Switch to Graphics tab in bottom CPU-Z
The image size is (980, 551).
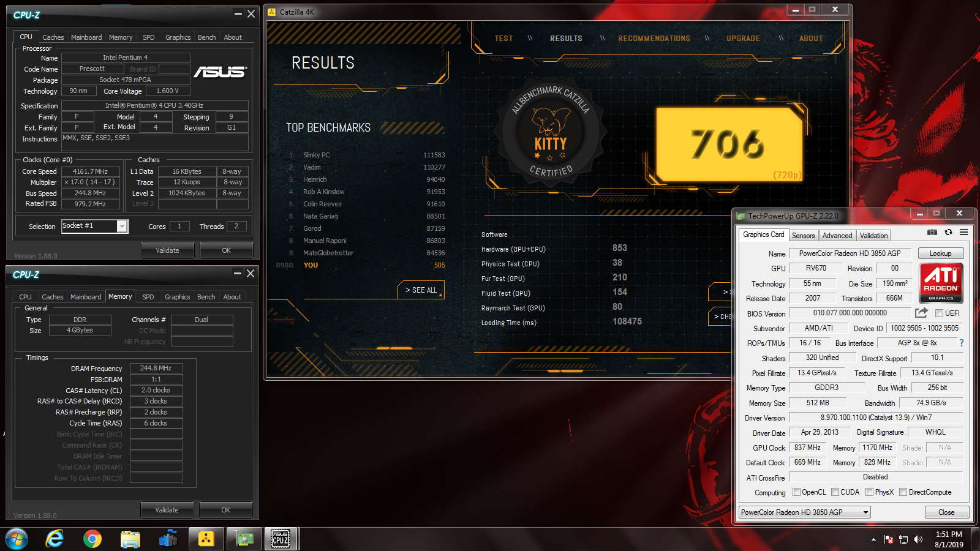click(x=177, y=297)
